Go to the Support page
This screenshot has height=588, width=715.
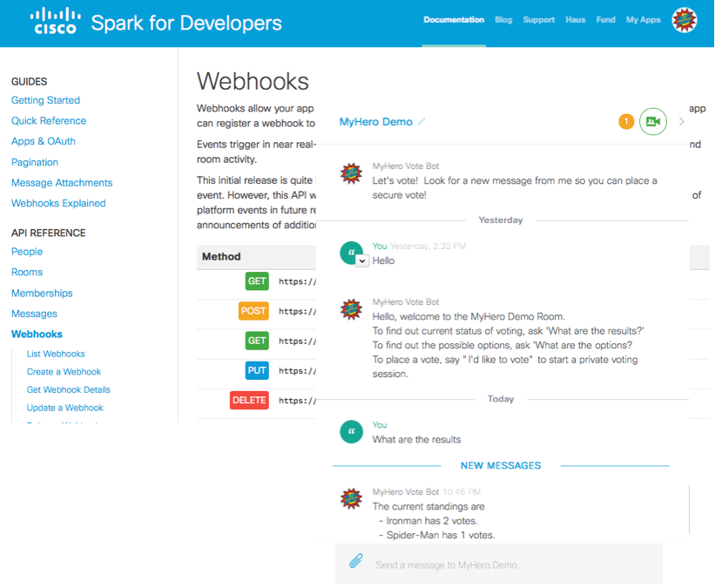(x=538, y=20)
